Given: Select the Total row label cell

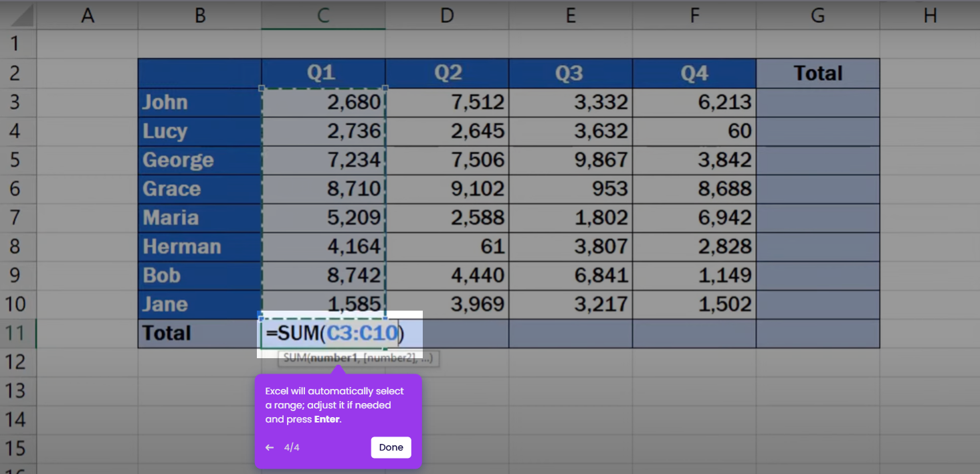Looking at the screenshot, I should tap(200, 333).
